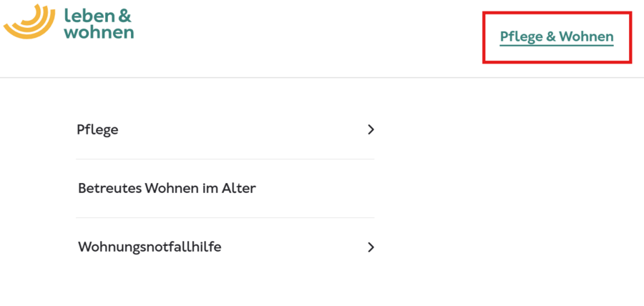644x306 pixels.
Task: Select the Pflege menu entry
Action: pyautogui.click(x=97, y=129)
